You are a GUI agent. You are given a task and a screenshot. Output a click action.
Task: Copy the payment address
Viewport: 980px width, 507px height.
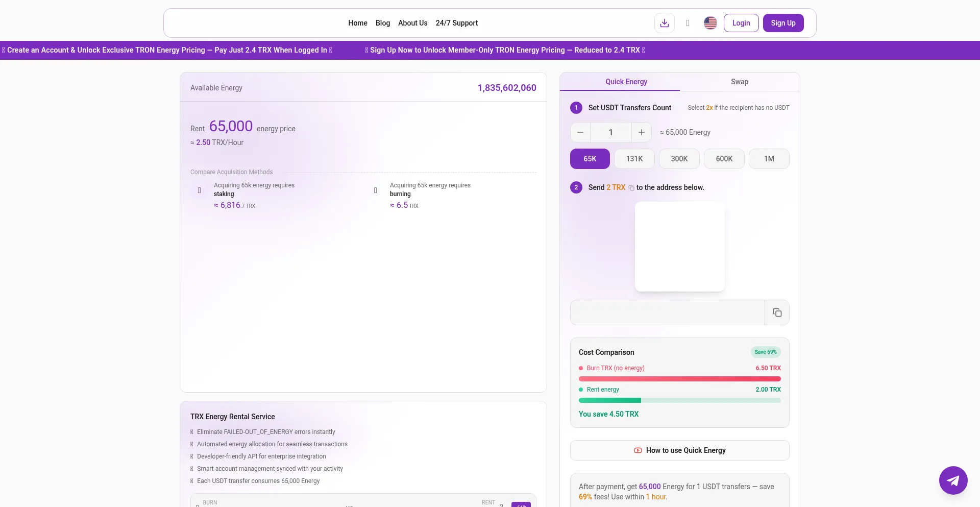click(777, 312)
